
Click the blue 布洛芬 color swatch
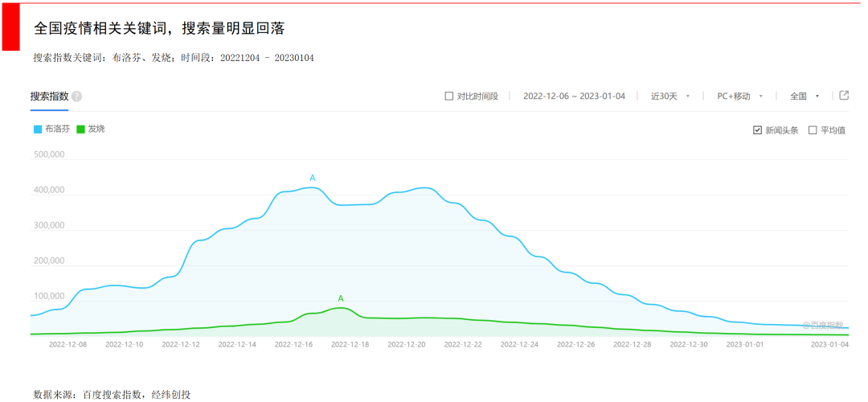pos(38,129)
